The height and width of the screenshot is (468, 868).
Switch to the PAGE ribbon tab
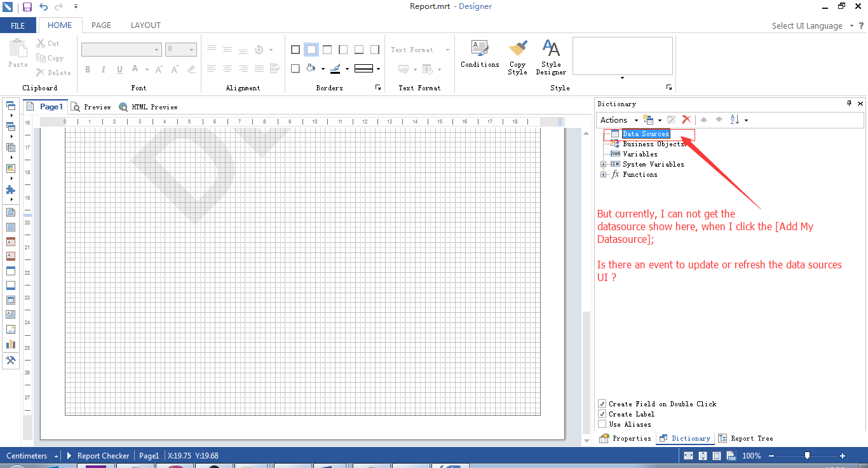[101, 25]
